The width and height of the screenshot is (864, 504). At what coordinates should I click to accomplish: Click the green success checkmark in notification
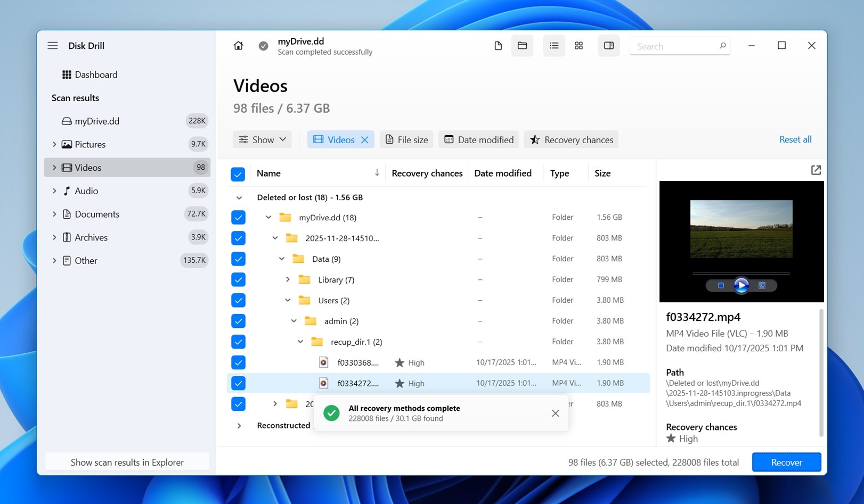point(331,414)
